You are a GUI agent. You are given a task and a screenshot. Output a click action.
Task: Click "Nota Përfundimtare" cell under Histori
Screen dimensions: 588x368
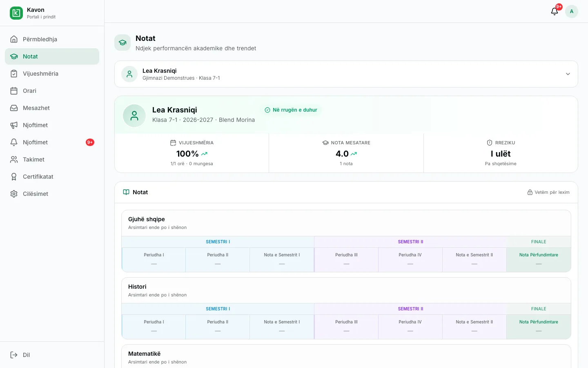click(x=539, y=327)
